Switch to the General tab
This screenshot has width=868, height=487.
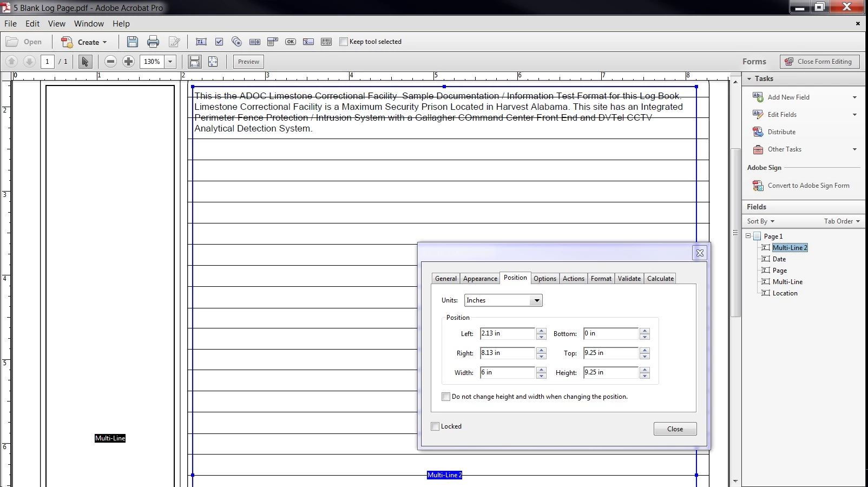446,279
